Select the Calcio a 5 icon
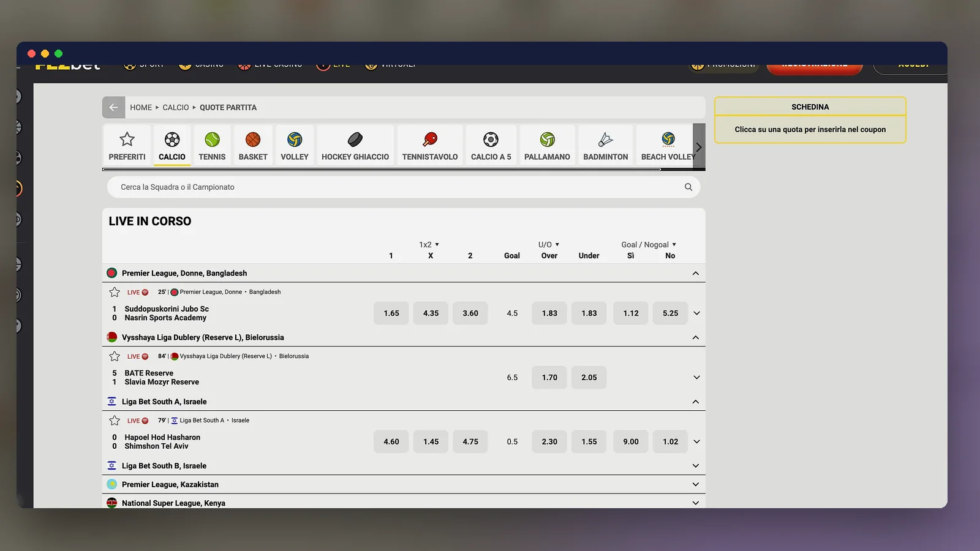The image size is (980, 551). 491,140
